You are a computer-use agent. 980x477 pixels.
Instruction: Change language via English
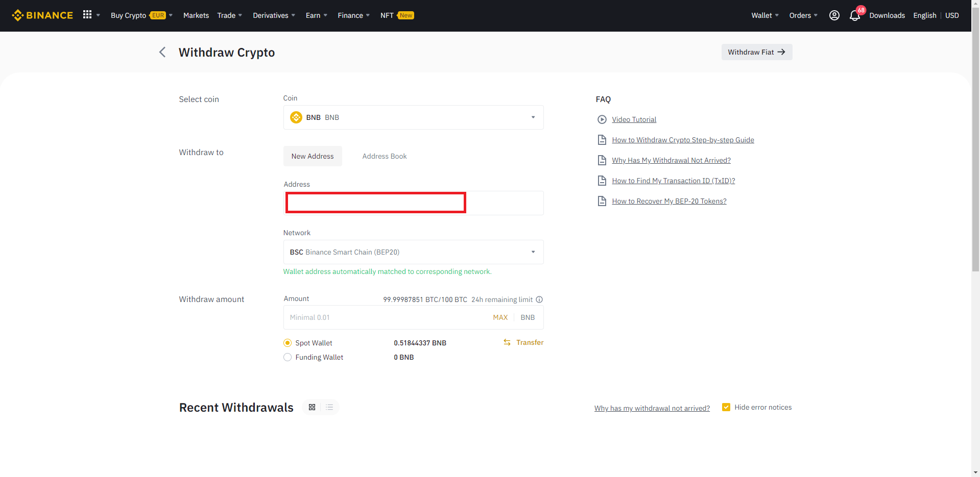pos(924,15)
